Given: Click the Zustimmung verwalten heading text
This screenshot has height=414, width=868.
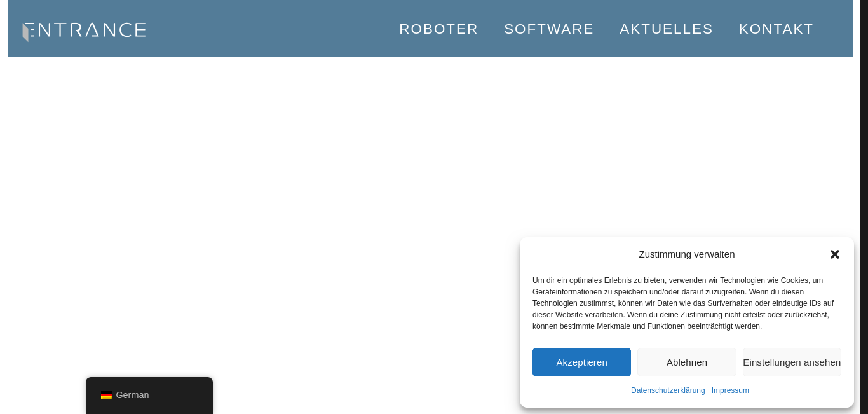Looking at the screenshot, I should 687,254.
